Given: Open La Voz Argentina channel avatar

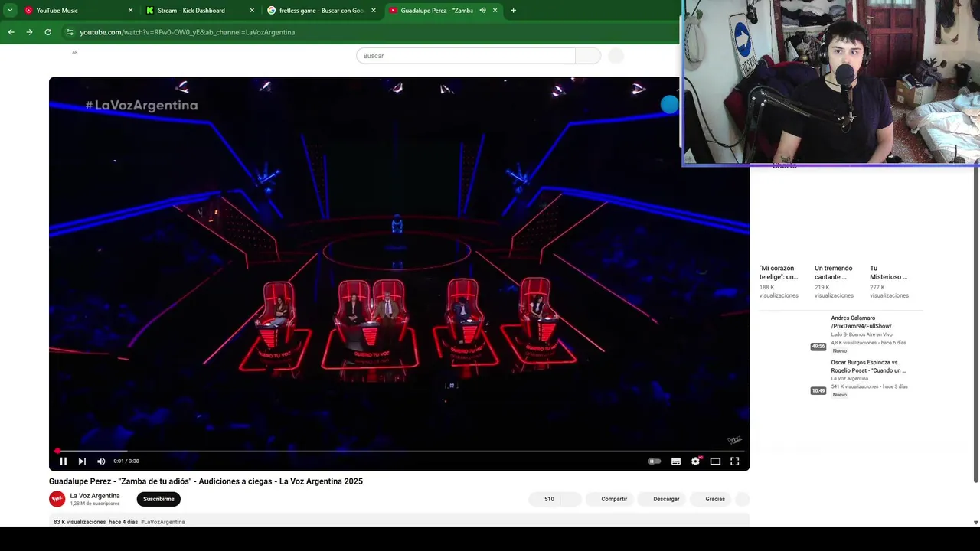Looking at the screenshot, I should pyautogui.click(x=57, y=499).
